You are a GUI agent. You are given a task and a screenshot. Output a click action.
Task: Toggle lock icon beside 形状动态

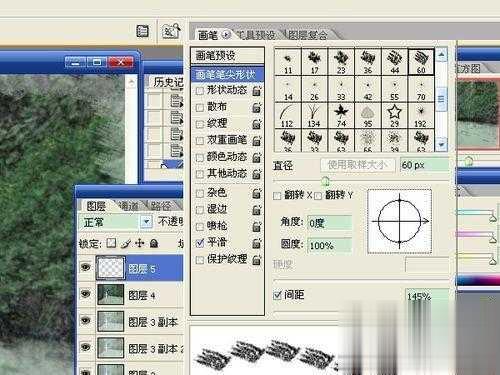click(256, 91)
